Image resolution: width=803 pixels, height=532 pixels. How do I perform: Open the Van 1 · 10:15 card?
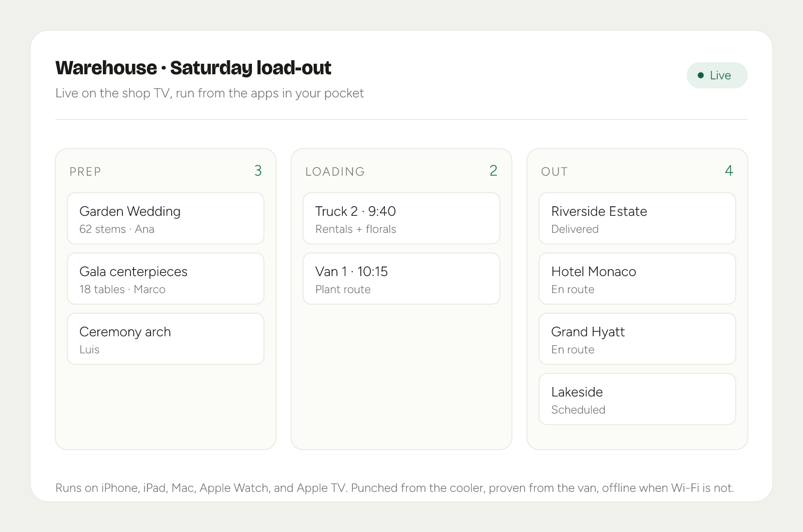401,279
